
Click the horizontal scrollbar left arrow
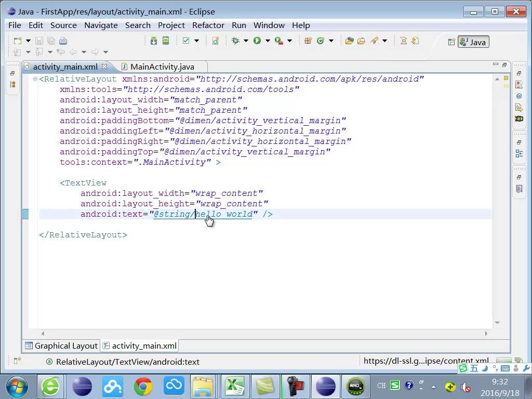pyautogui.click(x=43, y=334)
